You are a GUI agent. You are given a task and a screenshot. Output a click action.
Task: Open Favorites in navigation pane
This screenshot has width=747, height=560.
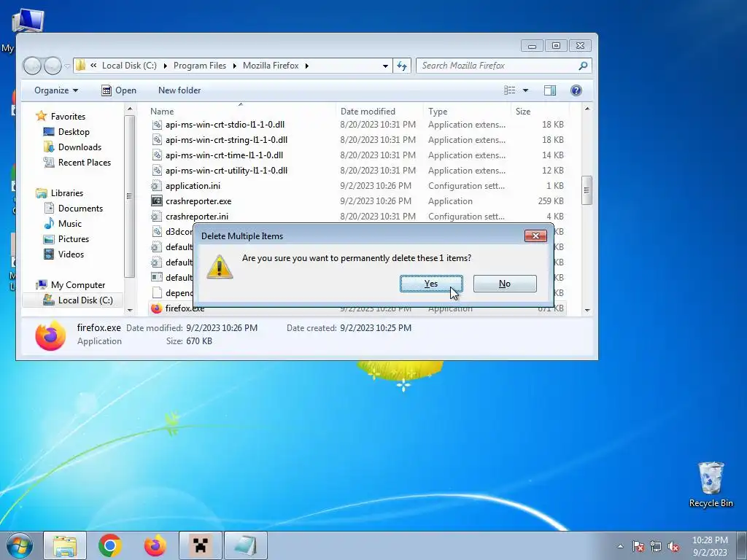[x=68, y=117]
